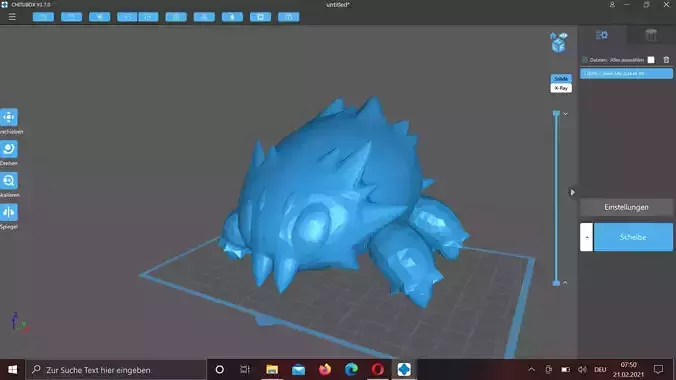The image size is (676, 380).
Task: Open the dropdown left of Scheibe
Action: pyautogui.click(x=586, y=237)
